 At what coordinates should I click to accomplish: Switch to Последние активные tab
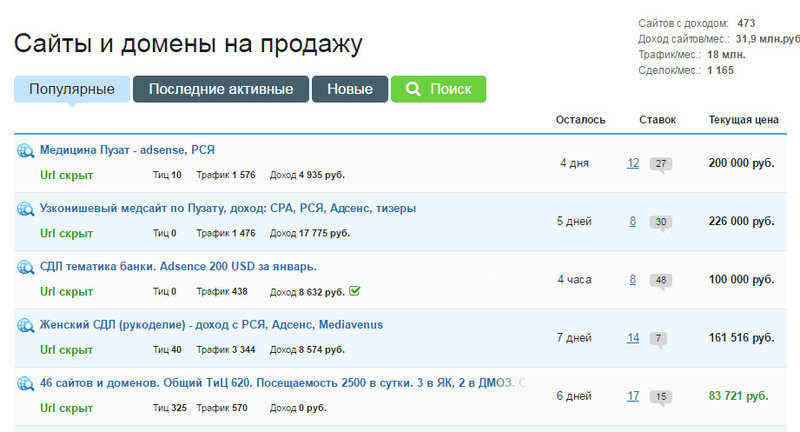coord(220,89)
